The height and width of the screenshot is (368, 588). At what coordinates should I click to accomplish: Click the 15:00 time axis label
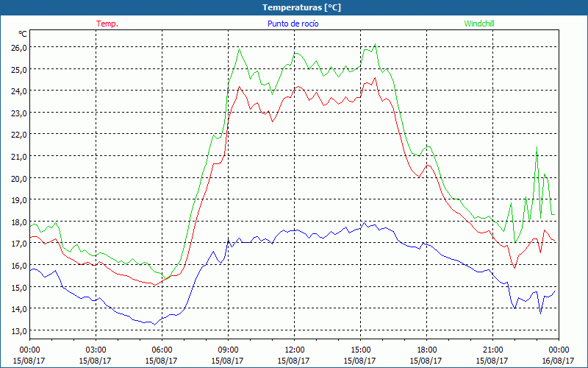pyautogui.click(x=360, y=350)
